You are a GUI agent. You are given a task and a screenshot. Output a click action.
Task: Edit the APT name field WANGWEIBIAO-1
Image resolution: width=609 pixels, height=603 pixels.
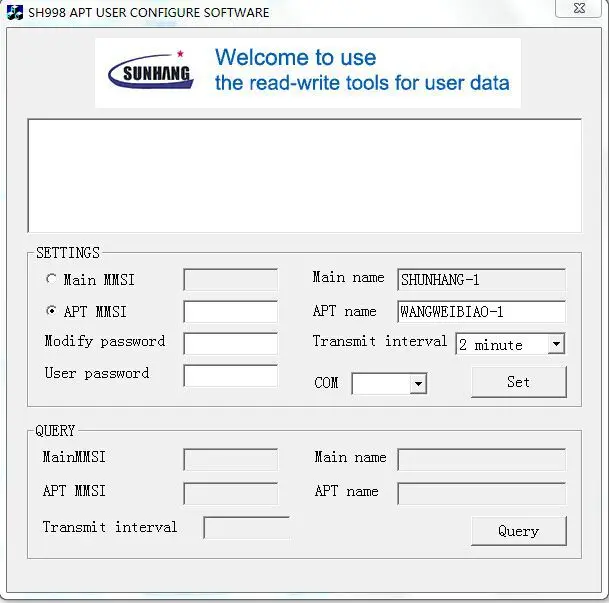coord(481,311)
